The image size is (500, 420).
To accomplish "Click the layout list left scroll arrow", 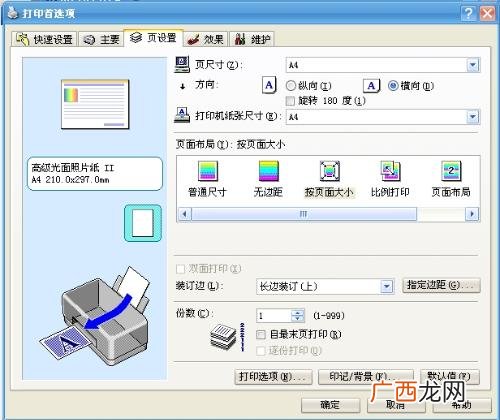I will coord(184,214).
